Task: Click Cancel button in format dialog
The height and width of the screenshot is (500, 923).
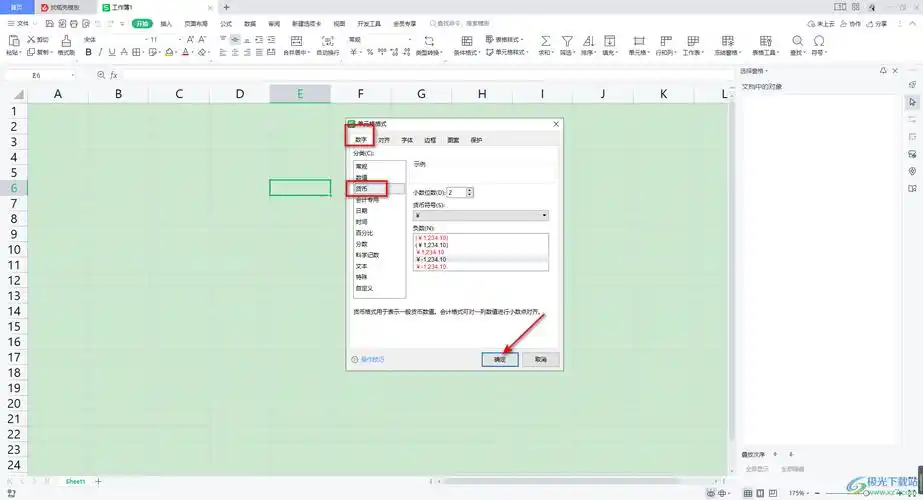Action: click(541, 359)
